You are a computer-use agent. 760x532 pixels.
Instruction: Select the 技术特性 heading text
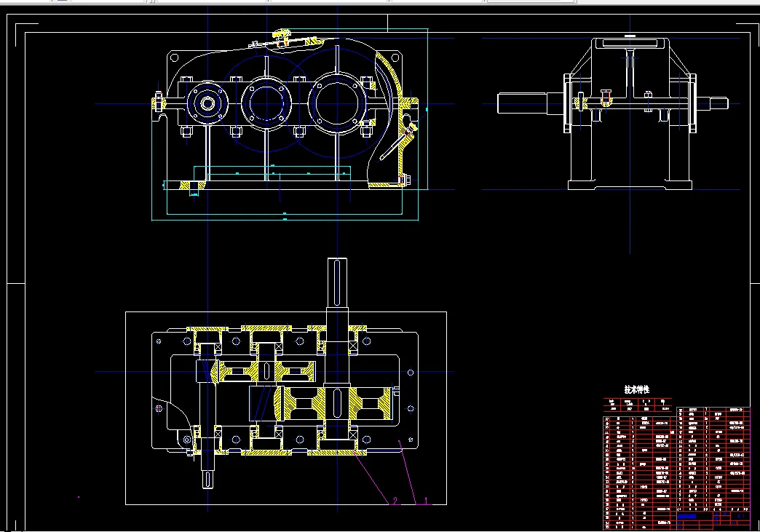[636, 389]
